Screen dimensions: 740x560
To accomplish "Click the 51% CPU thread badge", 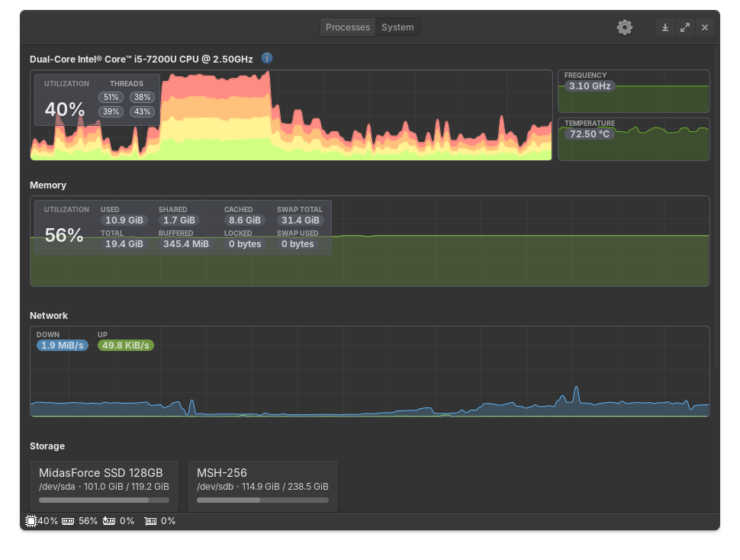I will point(111,98).
